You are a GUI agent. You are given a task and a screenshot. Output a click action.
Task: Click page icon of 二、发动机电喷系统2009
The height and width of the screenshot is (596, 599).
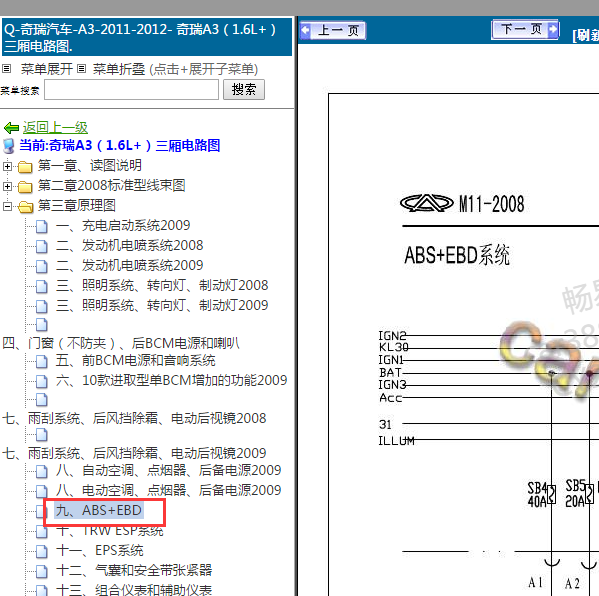click(42, 266)
